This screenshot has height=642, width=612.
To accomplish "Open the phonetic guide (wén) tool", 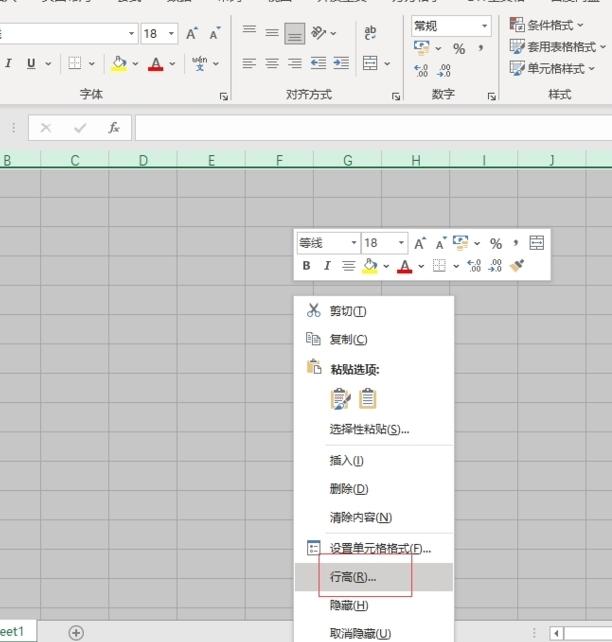I will coord(200,63).
